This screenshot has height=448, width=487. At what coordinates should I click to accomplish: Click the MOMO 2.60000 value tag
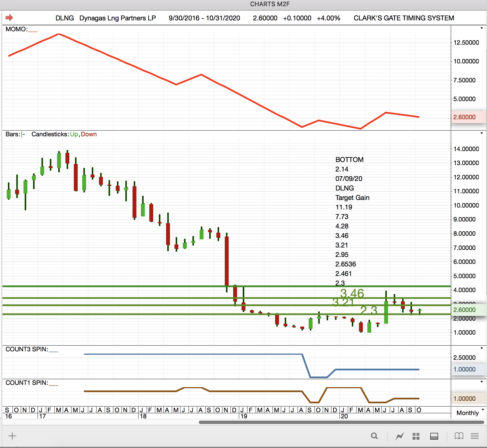pos(469,117)
